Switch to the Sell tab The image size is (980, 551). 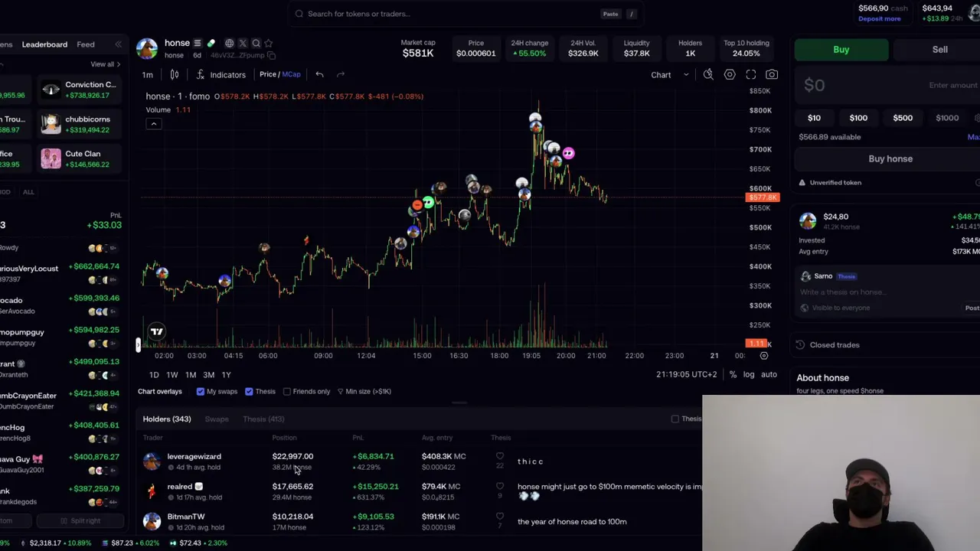click(939, 50)
